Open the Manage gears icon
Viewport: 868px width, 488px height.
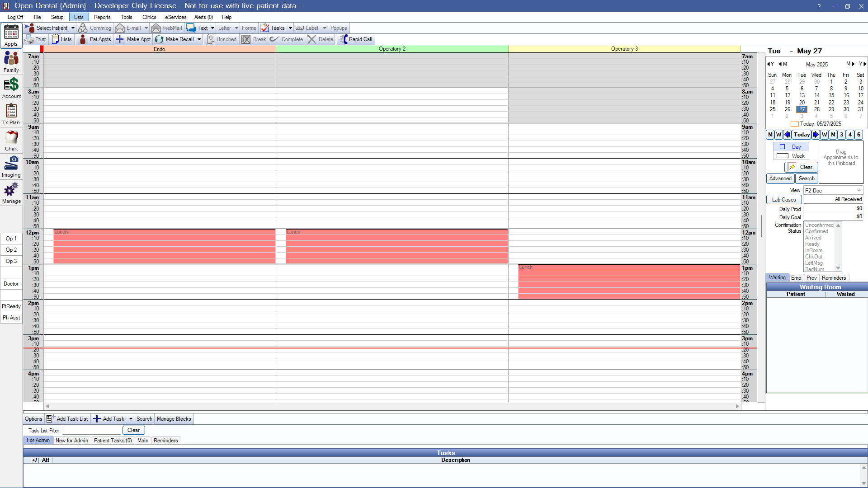tap(11, 190)
